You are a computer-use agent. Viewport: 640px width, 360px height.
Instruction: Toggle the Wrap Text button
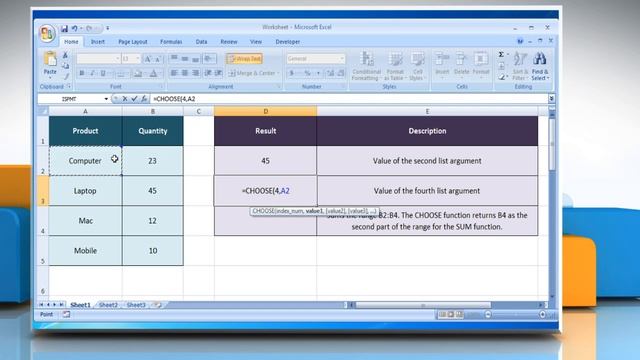(x=244, y=59)
